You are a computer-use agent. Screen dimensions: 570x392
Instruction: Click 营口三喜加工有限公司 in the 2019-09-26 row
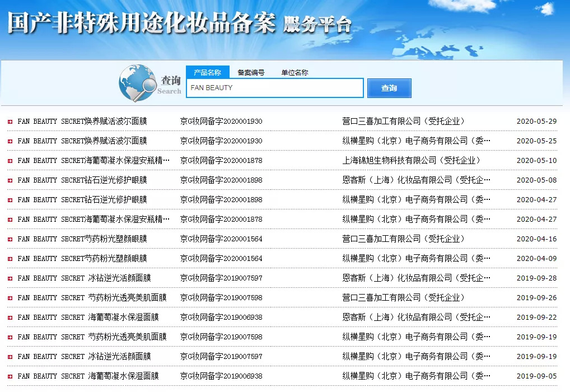click(x=404, y=298)
